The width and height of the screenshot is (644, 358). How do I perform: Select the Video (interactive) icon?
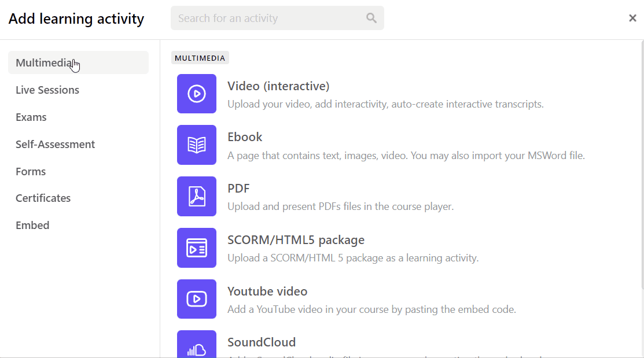[x=197, y=94]
